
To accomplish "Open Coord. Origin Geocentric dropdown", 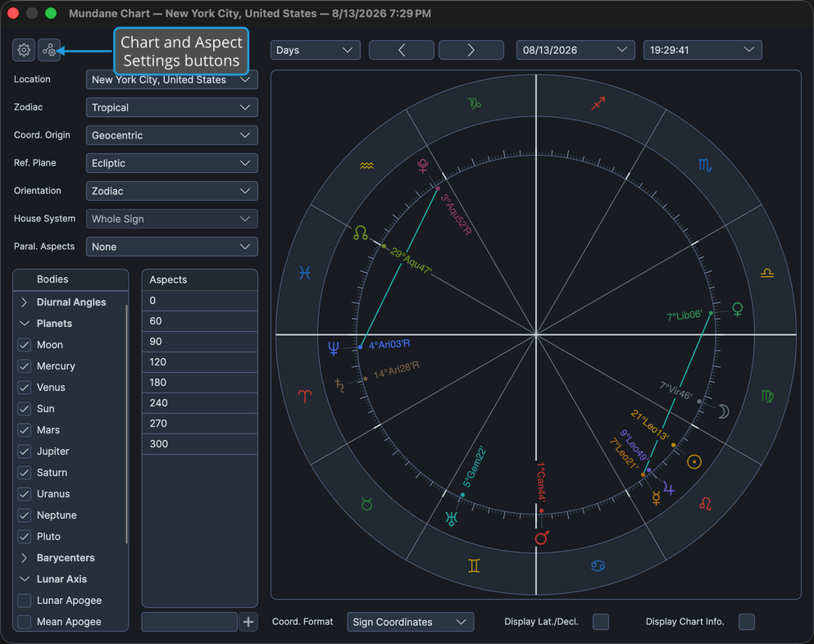I will (172, 135).
